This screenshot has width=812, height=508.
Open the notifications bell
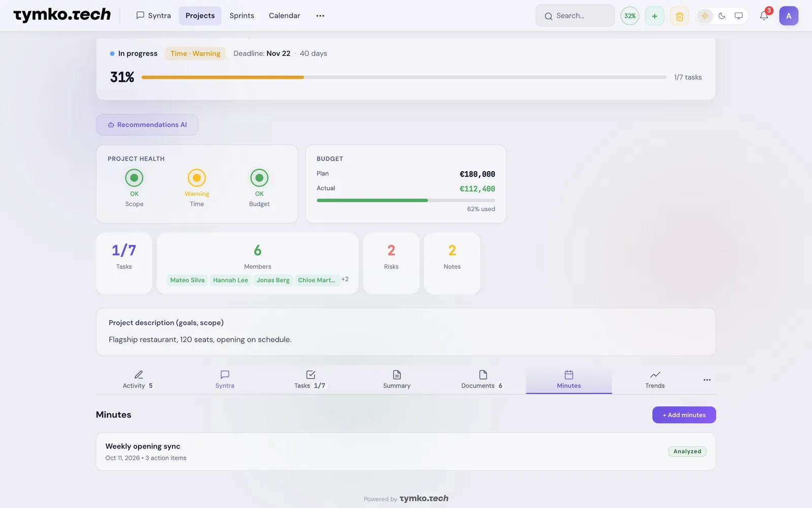(x=764, y=16)
